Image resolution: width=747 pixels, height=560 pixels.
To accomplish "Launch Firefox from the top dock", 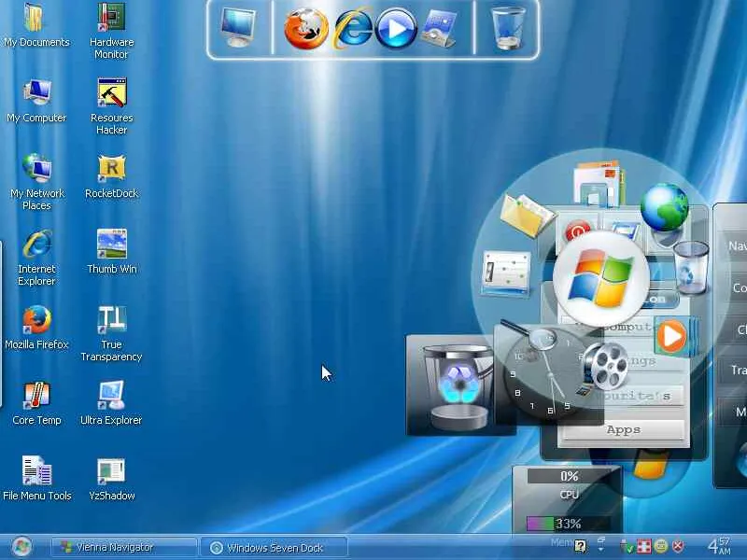I will pyautogui.click(x=306, y=29).
